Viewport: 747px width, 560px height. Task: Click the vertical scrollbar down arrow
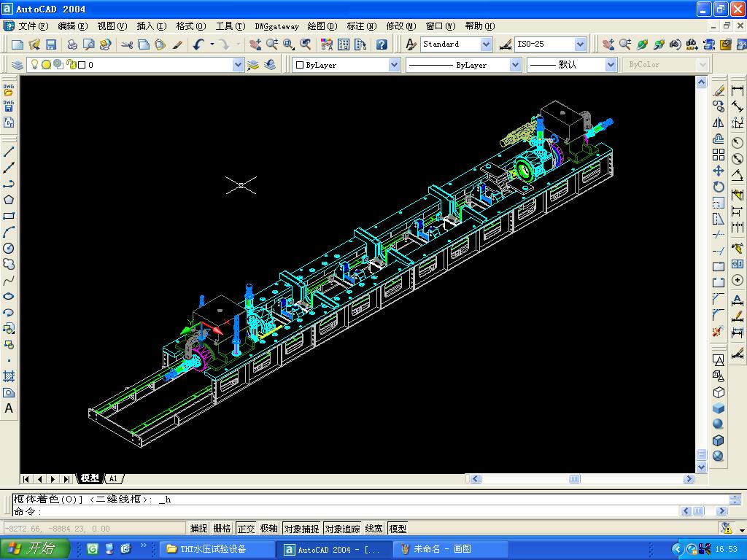(x=701, y=467)
